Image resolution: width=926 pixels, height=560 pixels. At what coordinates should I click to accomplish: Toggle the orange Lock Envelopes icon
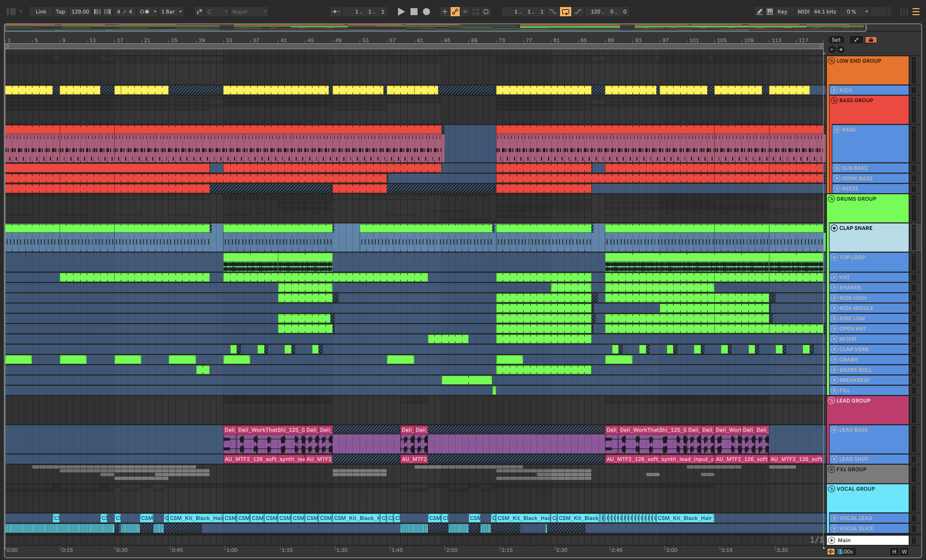pyautogui.click(x=871, y=40)
